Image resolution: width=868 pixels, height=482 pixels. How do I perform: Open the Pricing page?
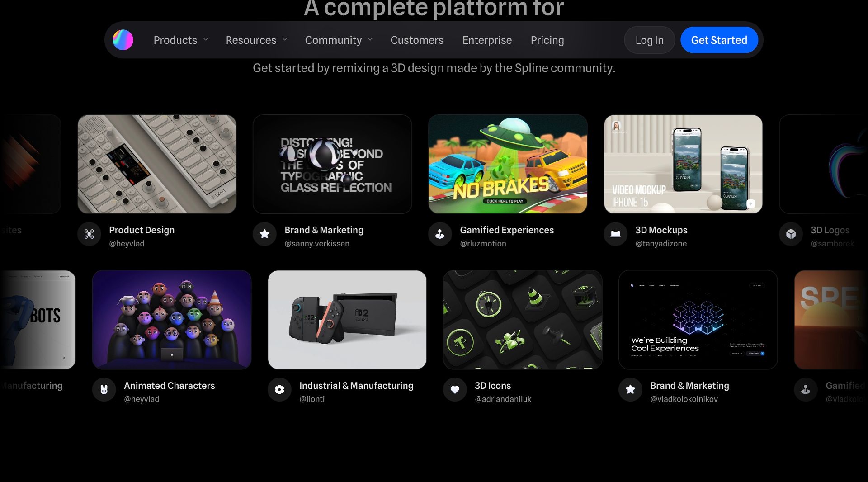(547, 40)
